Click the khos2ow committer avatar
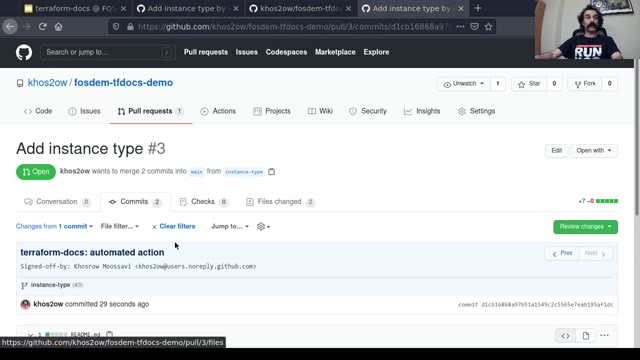The width and height of the screenshot is (640, 360). point(25,304)
